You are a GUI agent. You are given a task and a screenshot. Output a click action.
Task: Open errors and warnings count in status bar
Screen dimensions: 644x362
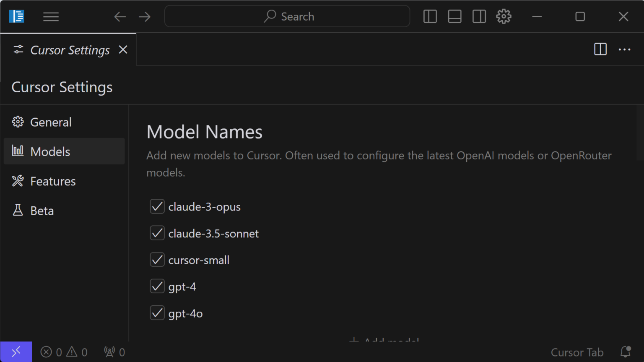click(64, 352)
